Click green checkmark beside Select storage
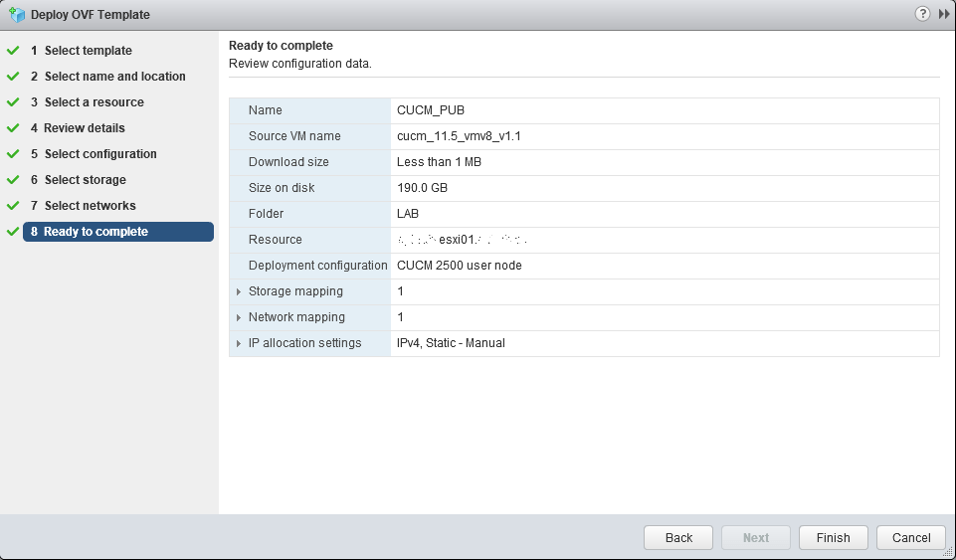Image resolution: width=956 pixels, height=560 pixels. 13,180
